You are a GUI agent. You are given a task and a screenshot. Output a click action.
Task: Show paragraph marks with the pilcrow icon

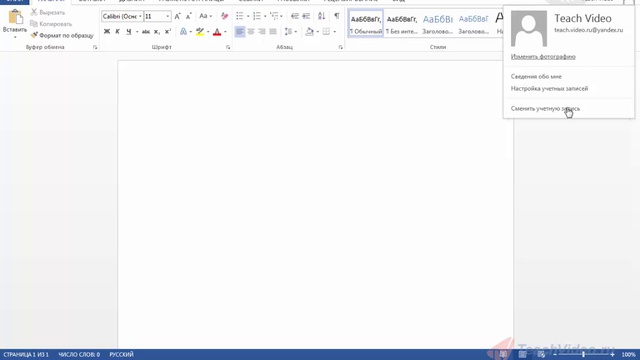tap(337, 16)
